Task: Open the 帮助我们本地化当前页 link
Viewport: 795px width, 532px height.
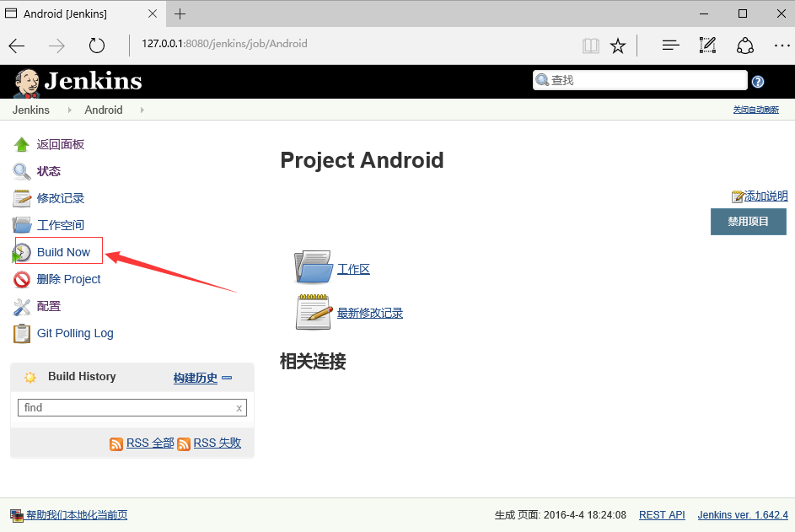Action: 77,515
